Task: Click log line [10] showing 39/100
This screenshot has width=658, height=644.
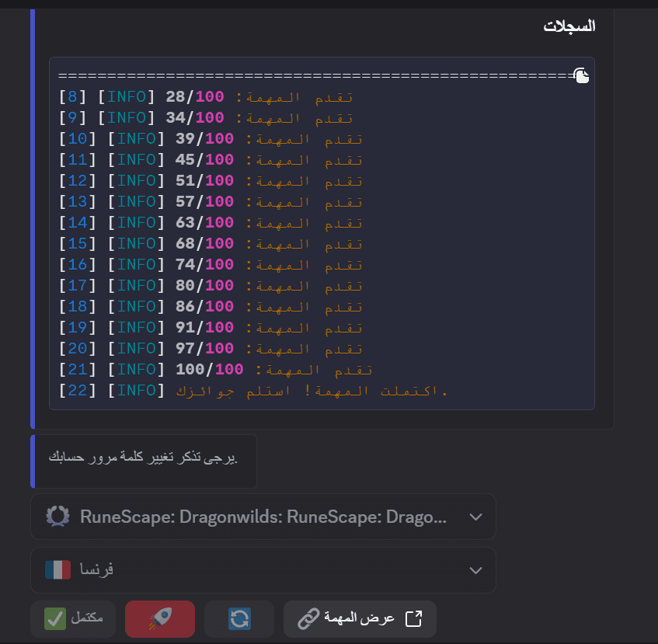Action: [x=211, y=139]
